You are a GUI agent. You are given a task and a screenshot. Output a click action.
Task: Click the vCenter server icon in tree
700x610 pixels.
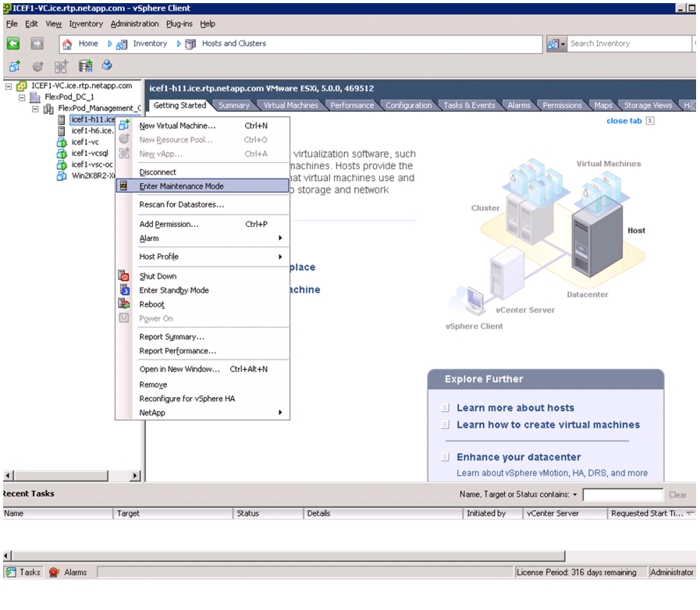click(21, 86)
